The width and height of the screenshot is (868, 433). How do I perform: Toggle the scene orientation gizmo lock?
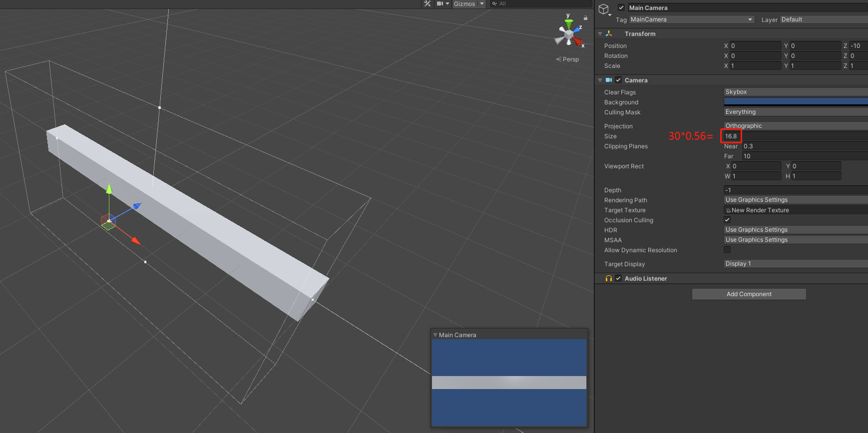[x=585, y=18]
